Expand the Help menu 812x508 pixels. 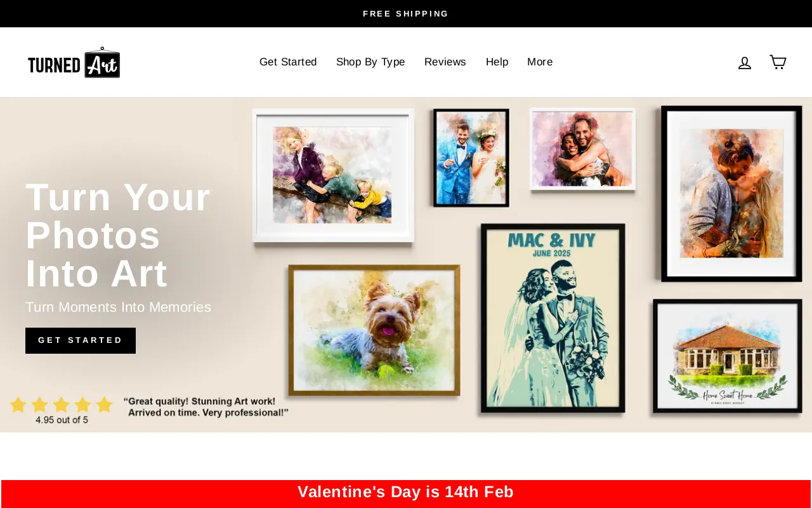[497, 62]
